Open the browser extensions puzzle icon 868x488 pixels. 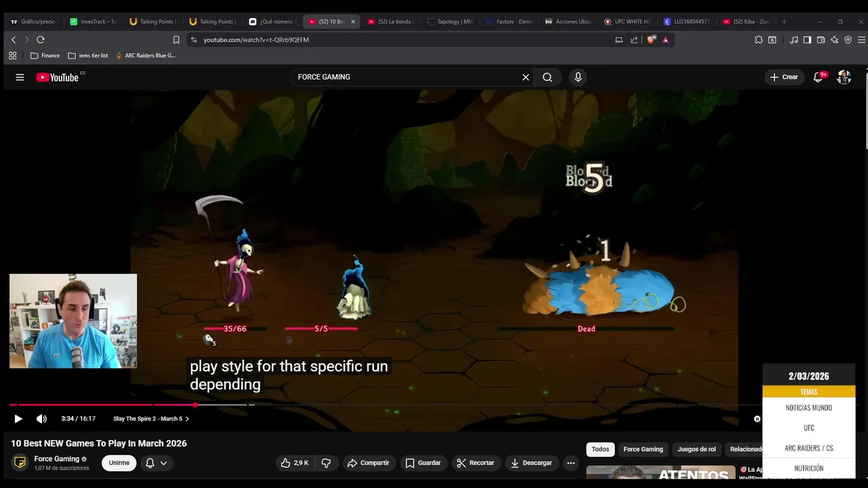tap(758, 40)
